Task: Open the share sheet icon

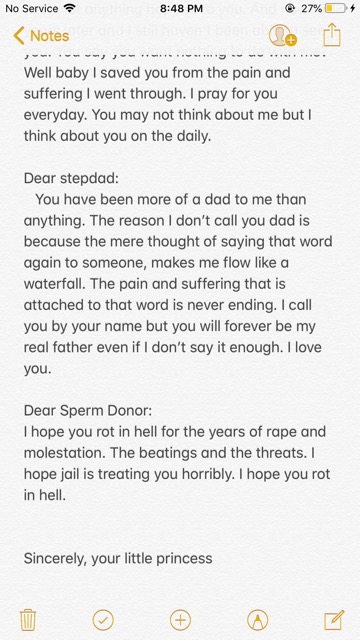Action: point(331,35)
